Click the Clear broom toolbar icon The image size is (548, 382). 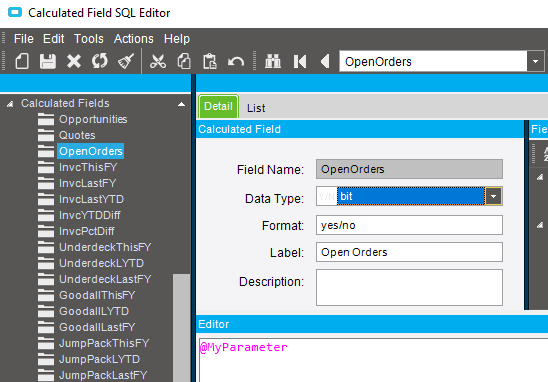pos(126,62)
